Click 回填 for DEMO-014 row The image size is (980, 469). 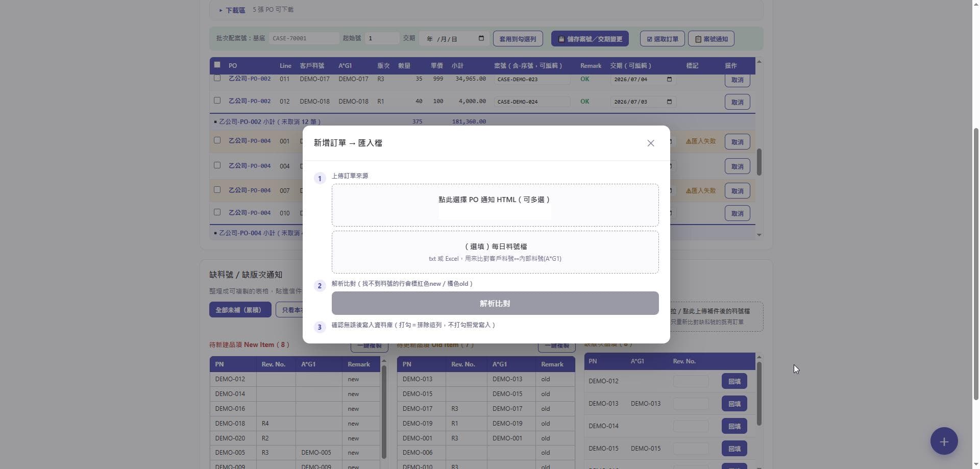coord(734,426)
